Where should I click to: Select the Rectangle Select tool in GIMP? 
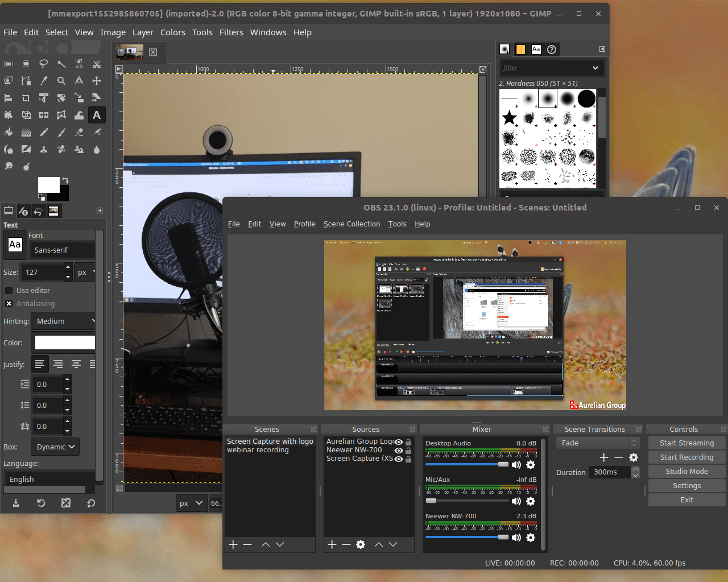9,64
